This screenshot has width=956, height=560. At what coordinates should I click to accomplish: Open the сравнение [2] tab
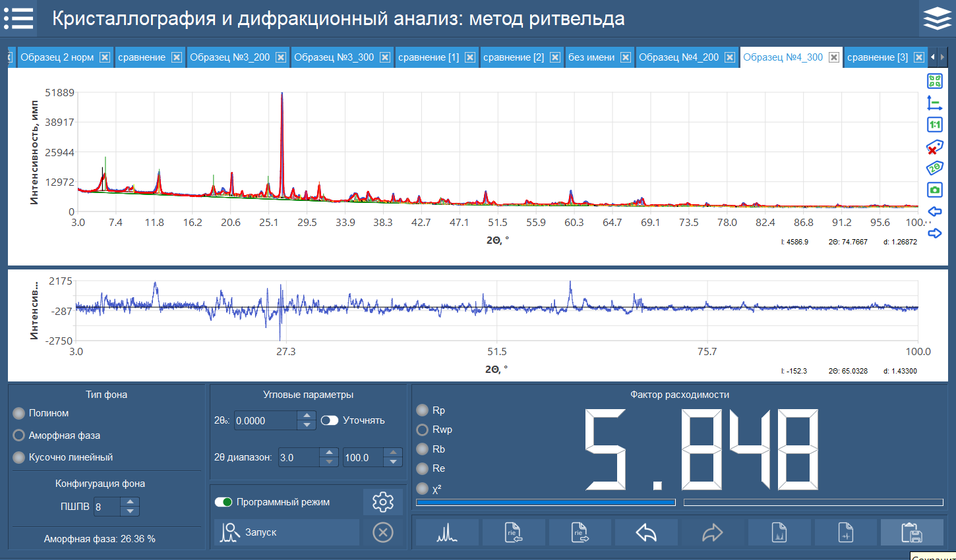click(x=513, y=57)
